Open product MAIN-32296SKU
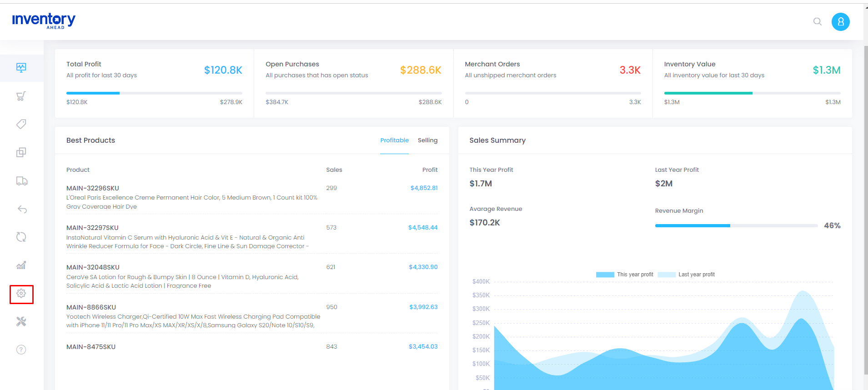868x390 pixels. point(93,188)
